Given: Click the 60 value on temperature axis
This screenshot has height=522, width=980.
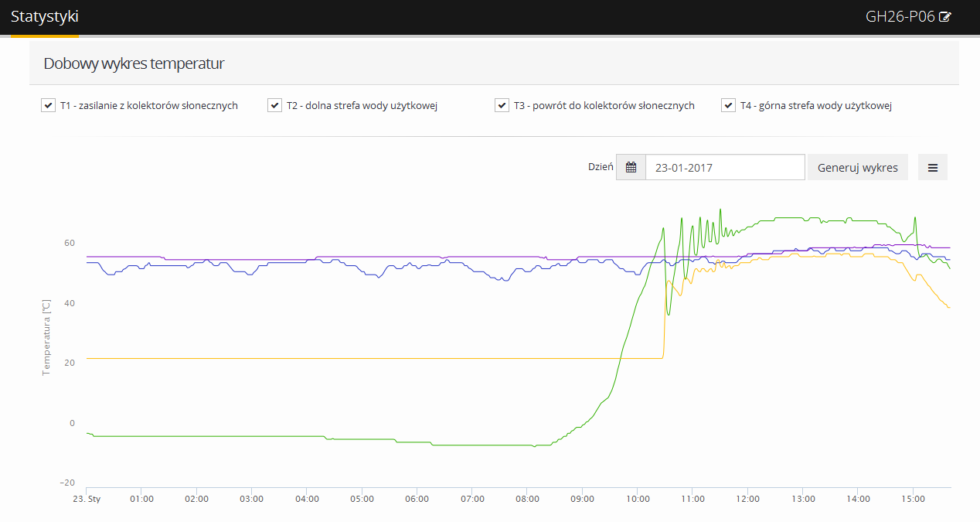Looking at the screenshot, I should 70,243.
